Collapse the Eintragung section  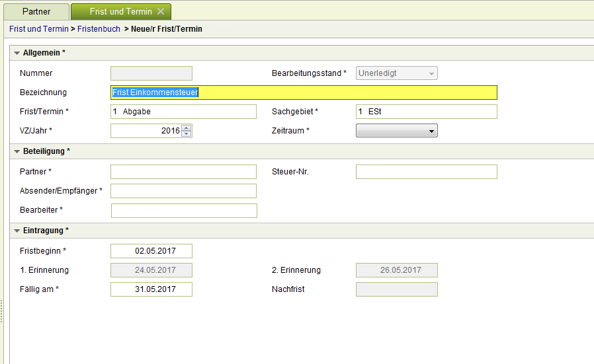pos(17,231)
